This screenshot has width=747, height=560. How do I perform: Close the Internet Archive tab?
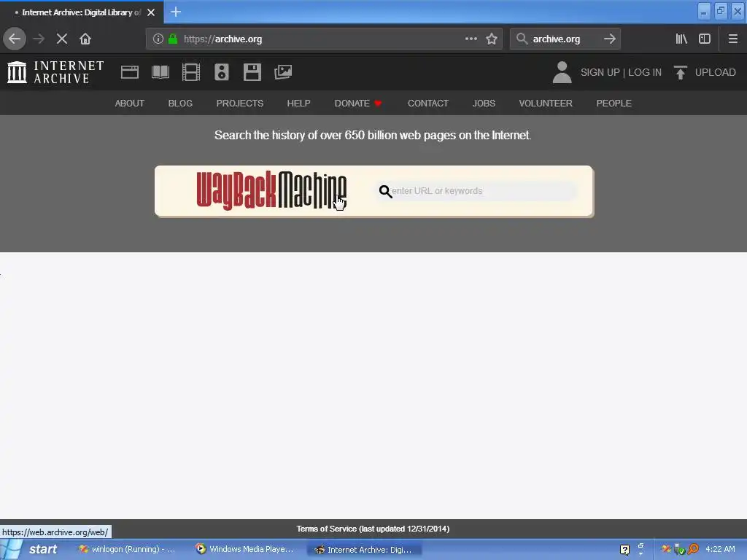[151, 12]
